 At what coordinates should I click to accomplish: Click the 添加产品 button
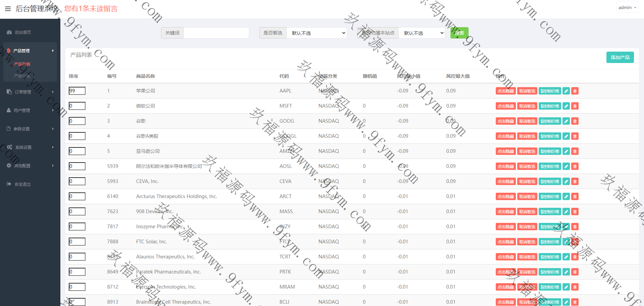620,57
